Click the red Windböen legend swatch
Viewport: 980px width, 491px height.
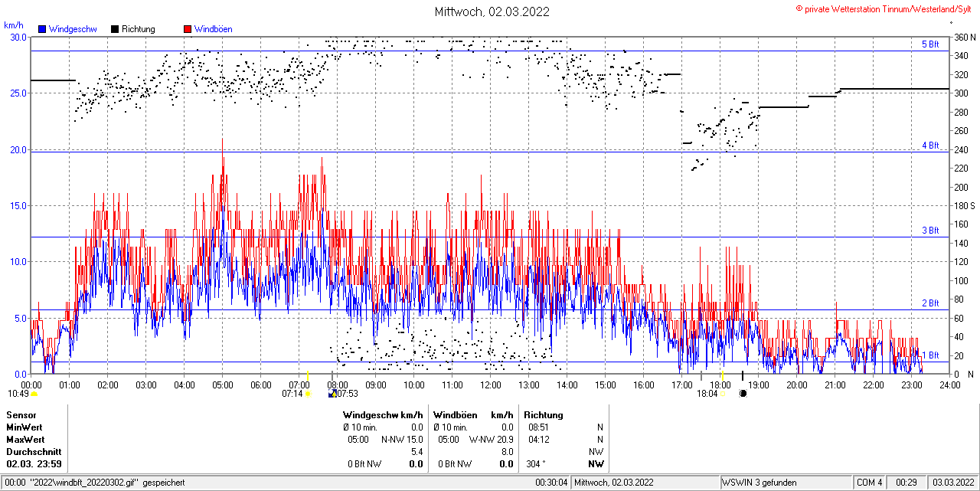tap(188, 29)
